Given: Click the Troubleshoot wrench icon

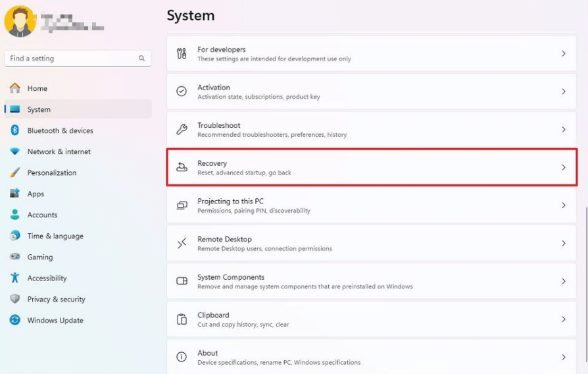Looking at the screenshot, I should coord(182,130).
